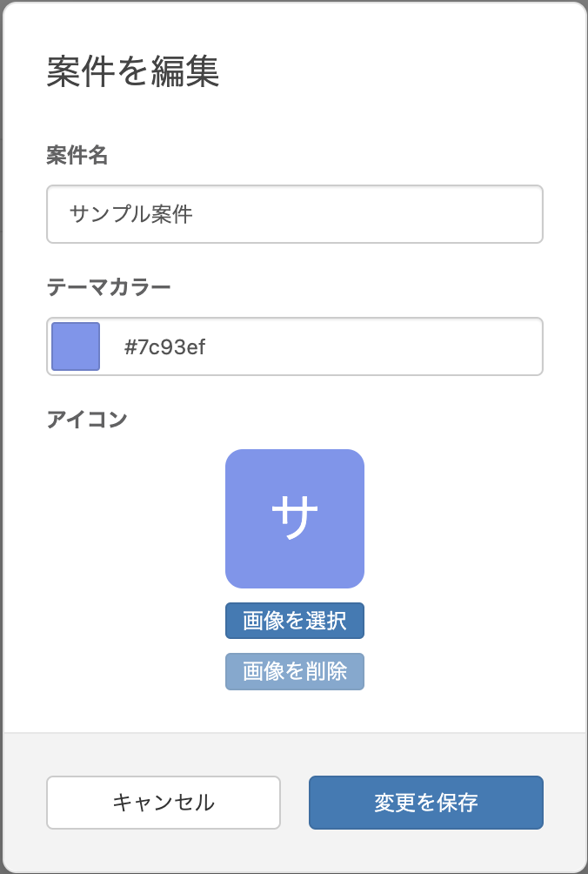
Task: Click the 画像を選択 button
Action: pyautogui.click(x=295, y=621)
